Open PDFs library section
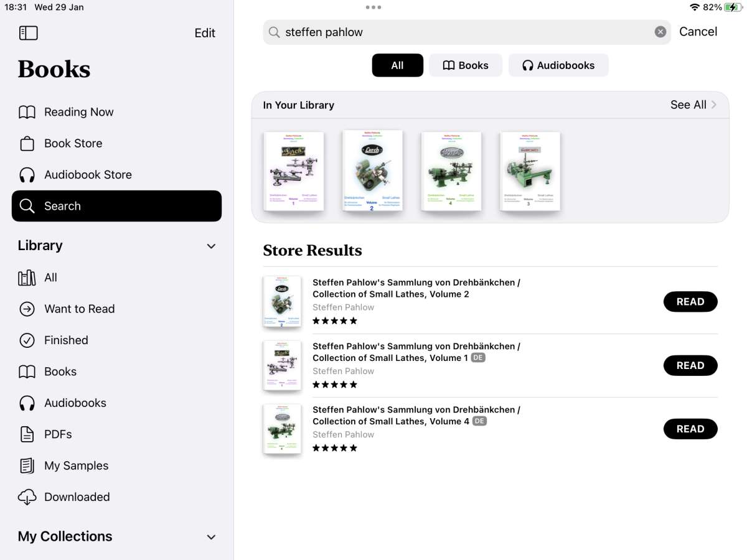 click(116, 434)
